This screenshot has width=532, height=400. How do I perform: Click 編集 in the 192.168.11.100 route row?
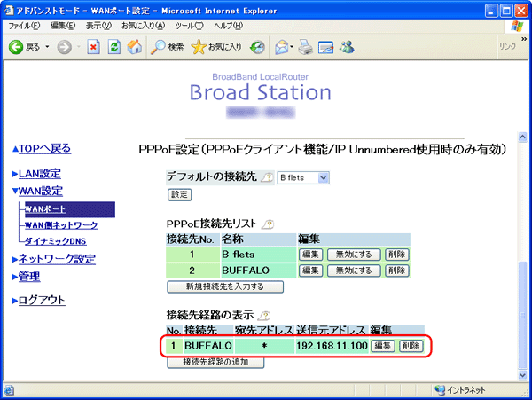point(383,346)
